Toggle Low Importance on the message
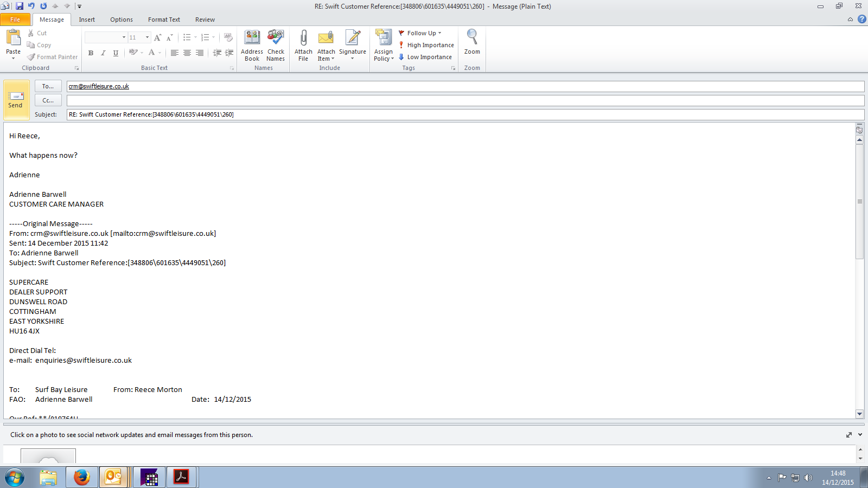The image size is (868, 488). point(425,57)
